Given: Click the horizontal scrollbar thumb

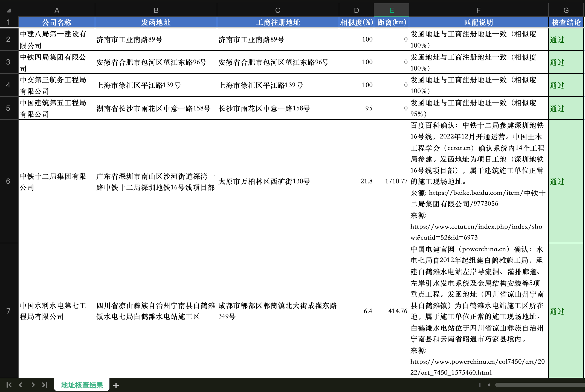Looking at the screenshot, I should click(x=540, y=385).
